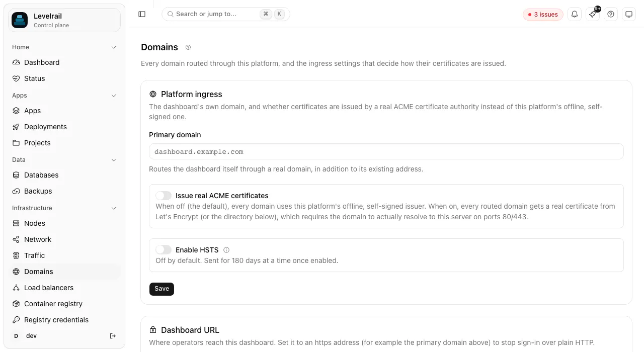Click the Status heart icon
The height and width of the screenshot is (352, 644).
coord(16,78)
